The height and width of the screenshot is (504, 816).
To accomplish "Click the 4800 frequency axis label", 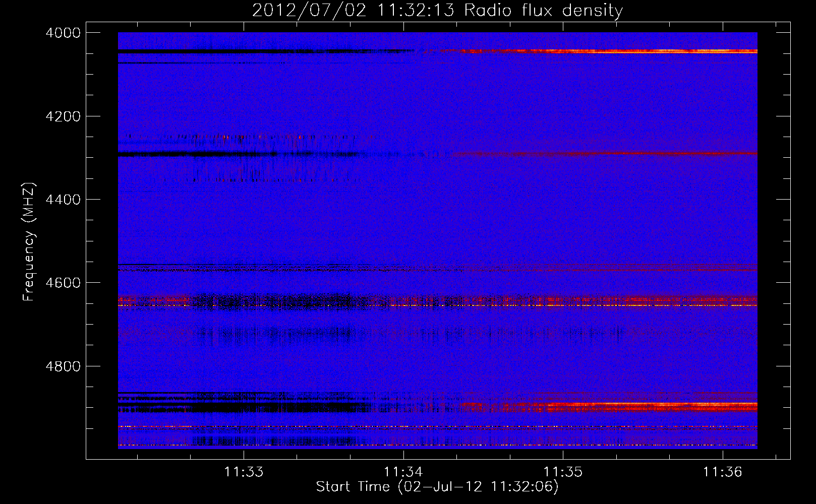I will pyautogui.click(x=63, y=366).
